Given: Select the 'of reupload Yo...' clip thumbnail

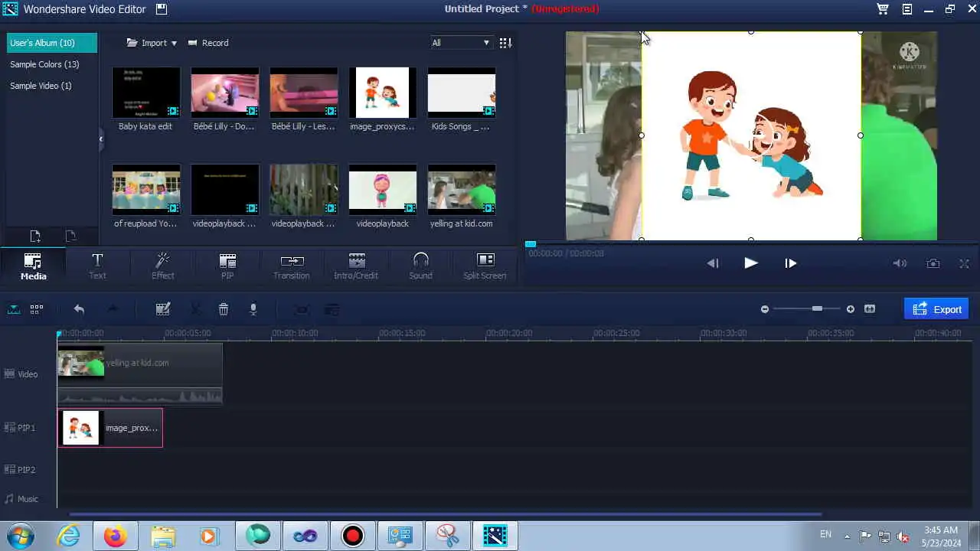Looking at the screenshot, I should (145, 190).
